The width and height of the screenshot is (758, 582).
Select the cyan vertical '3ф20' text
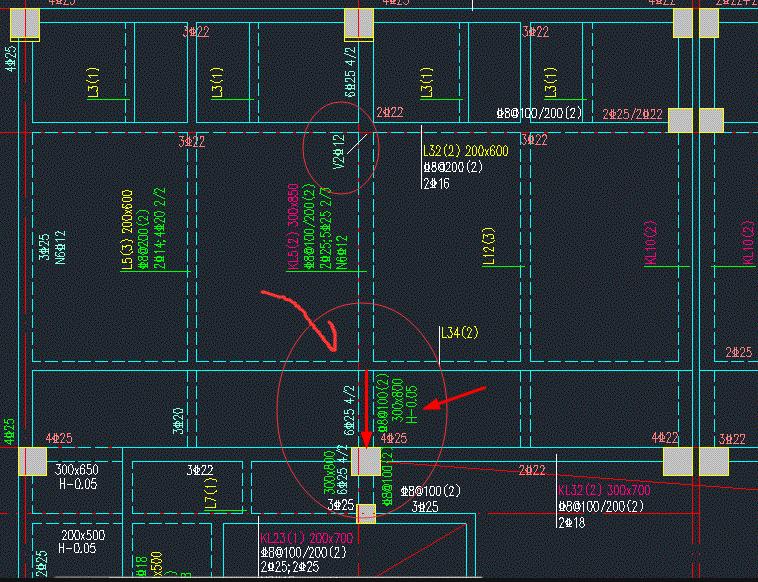pos(178,421)
